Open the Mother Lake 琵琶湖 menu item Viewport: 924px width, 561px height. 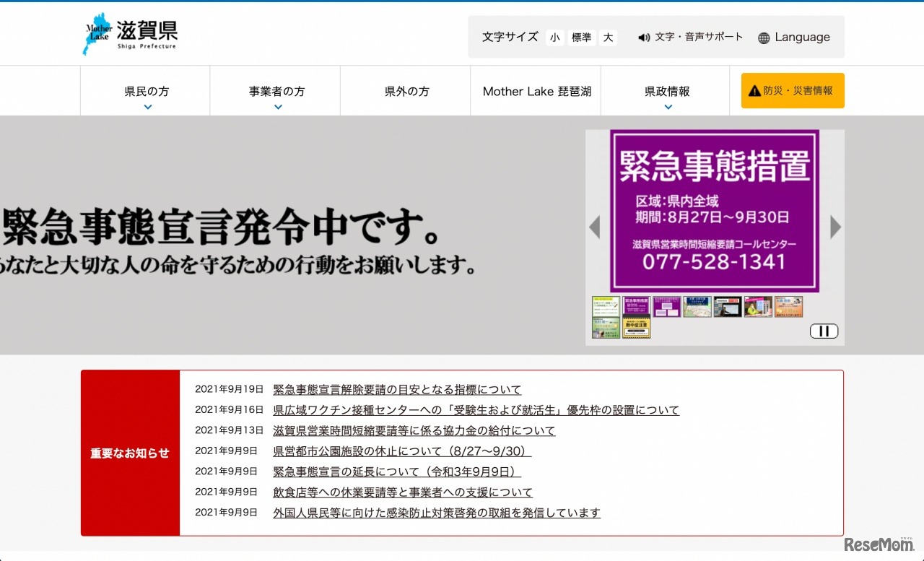[536, 92]
